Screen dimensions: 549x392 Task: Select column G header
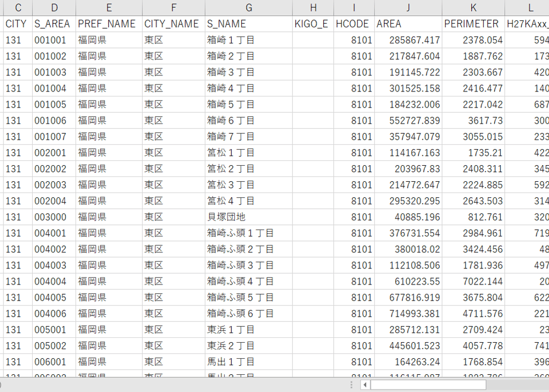pos(248,8)
